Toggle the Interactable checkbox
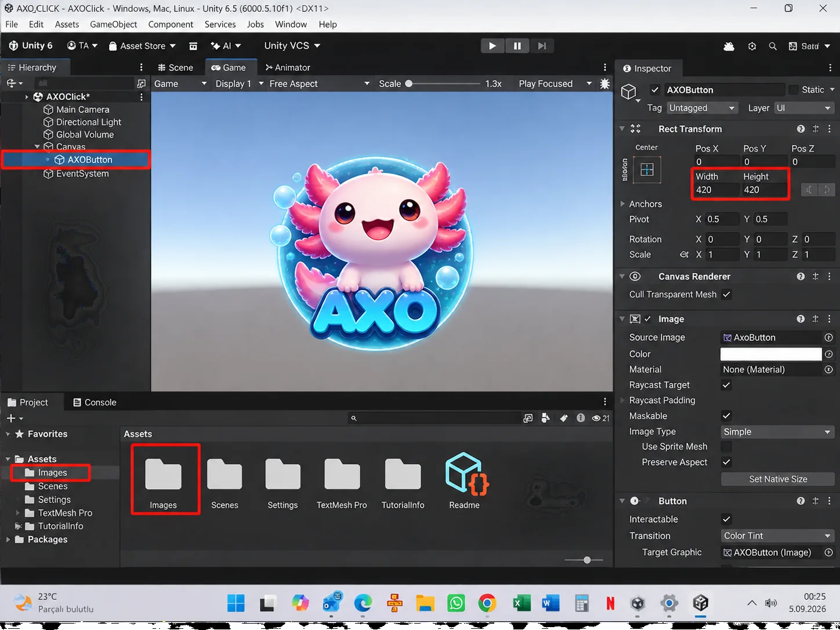The height and width of the screenshot is (630, 840). click(726, 519)
